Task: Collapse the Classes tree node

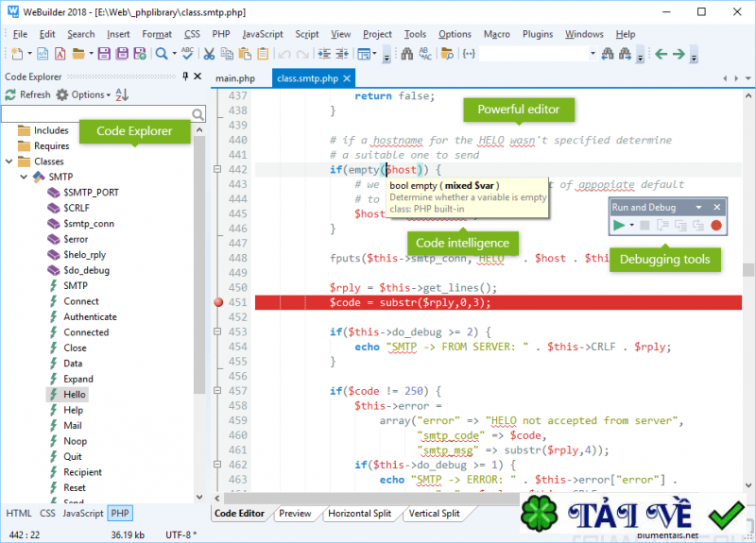Action: point(9,161)
